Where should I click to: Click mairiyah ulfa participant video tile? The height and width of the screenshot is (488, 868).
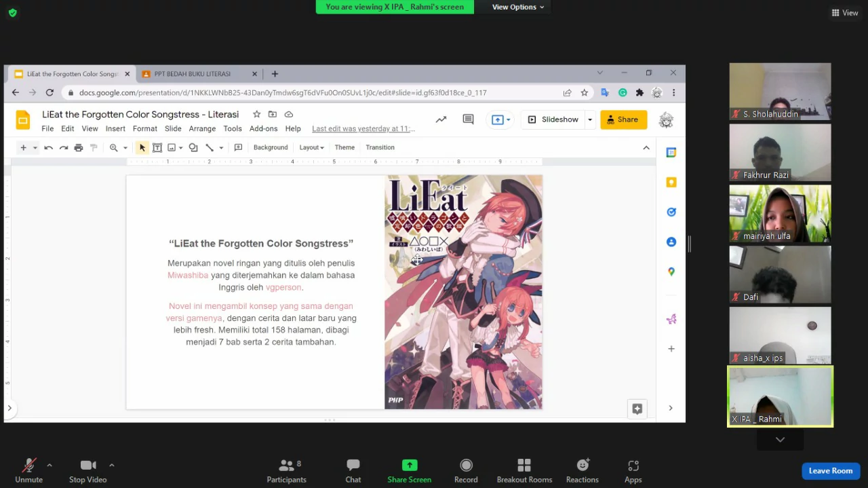(x=781, y=213)
